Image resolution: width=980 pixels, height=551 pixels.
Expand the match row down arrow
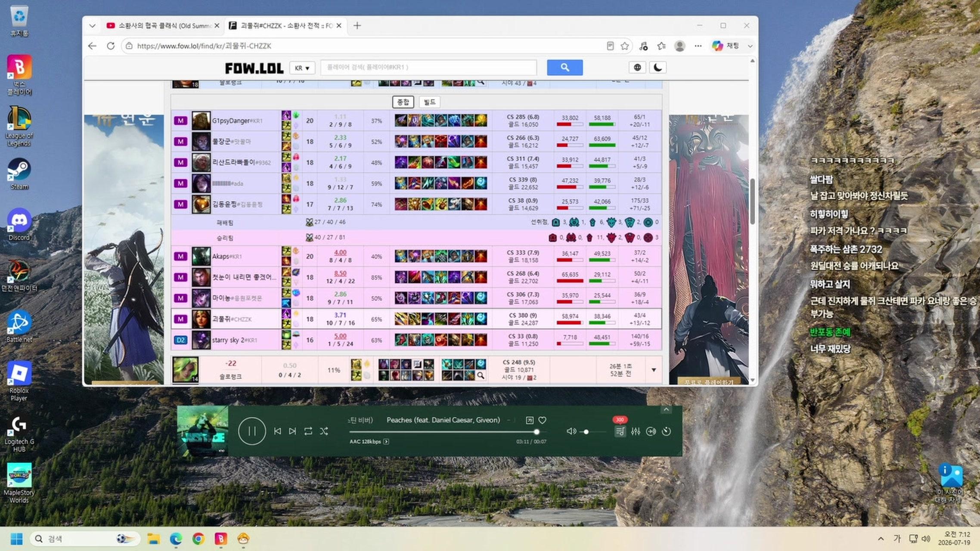pos(654,370)
